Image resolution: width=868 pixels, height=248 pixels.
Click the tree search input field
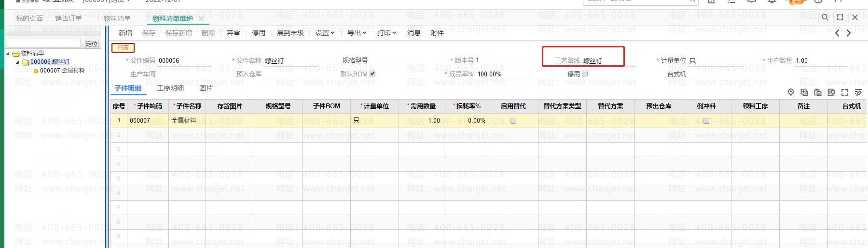44,44
